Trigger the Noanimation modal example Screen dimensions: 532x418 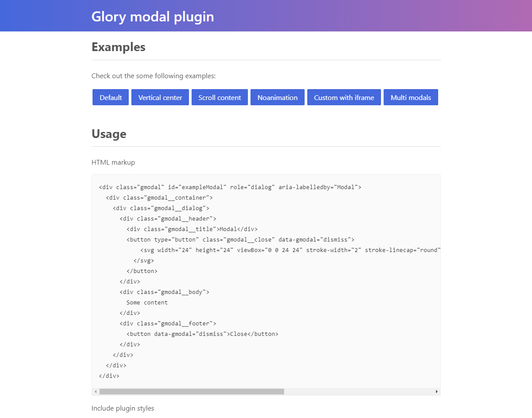278,97
